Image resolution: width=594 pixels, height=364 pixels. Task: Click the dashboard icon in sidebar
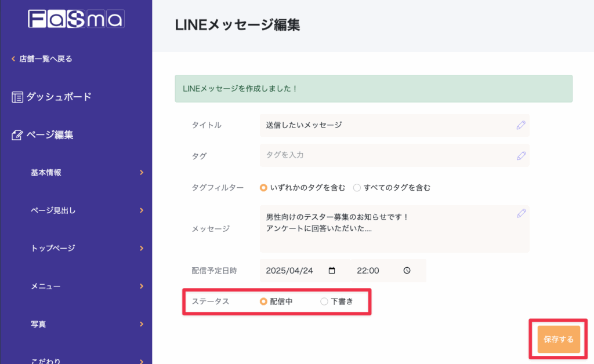(17, 97)
